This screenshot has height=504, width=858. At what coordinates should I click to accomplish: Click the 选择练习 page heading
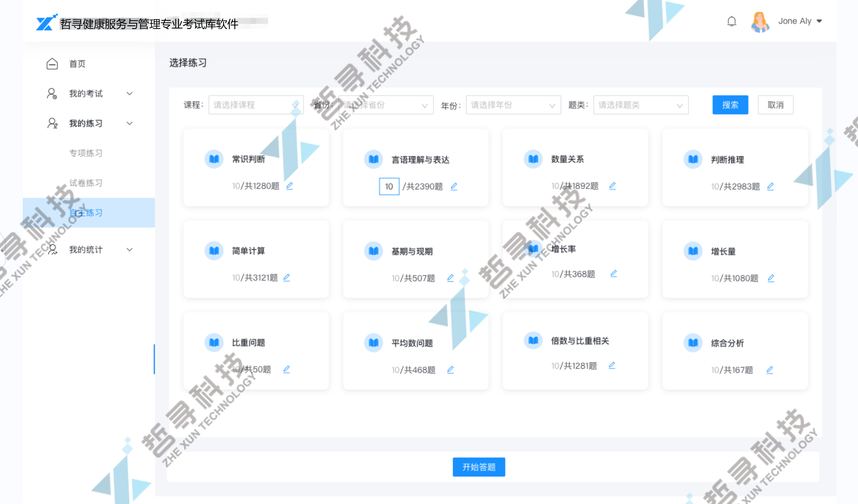(188, 63)
